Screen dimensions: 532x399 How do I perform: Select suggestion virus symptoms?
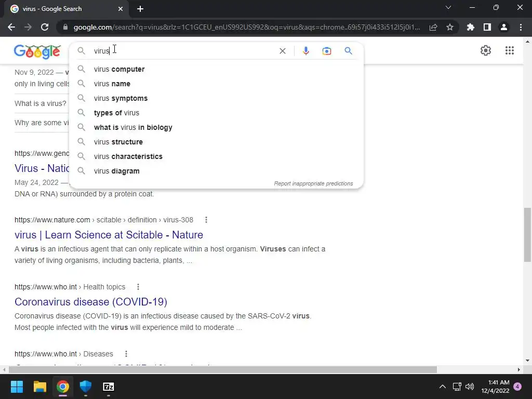pyautogui.click(x=216, y=98)
